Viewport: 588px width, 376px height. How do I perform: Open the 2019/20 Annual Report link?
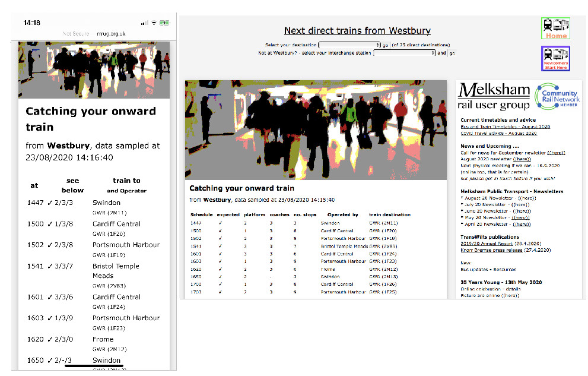tap(482, 244)
